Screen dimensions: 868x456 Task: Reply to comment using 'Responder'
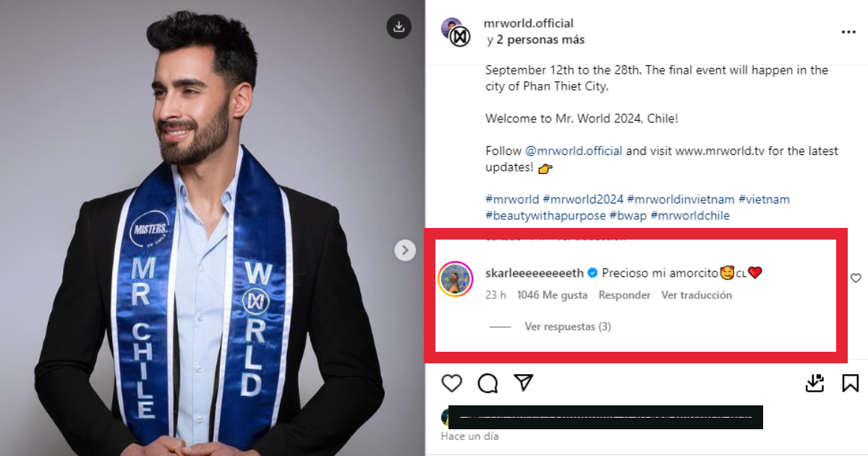(x=624, y=295)
